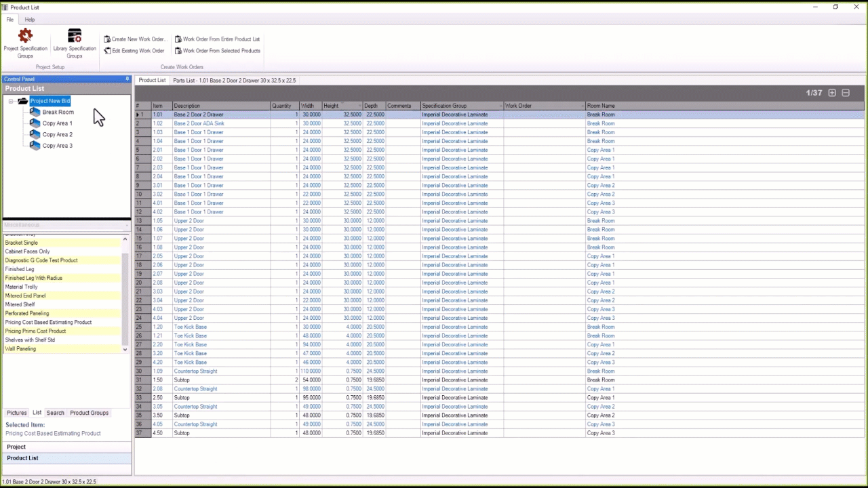Sort by the Comments column header
Screen dimensions: 868x488
[403, 106]
